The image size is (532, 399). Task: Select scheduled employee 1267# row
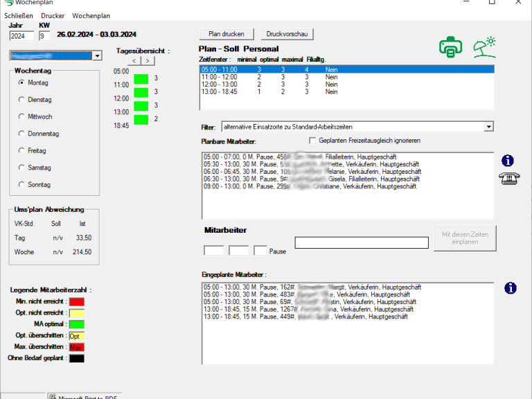coord(348,310)
